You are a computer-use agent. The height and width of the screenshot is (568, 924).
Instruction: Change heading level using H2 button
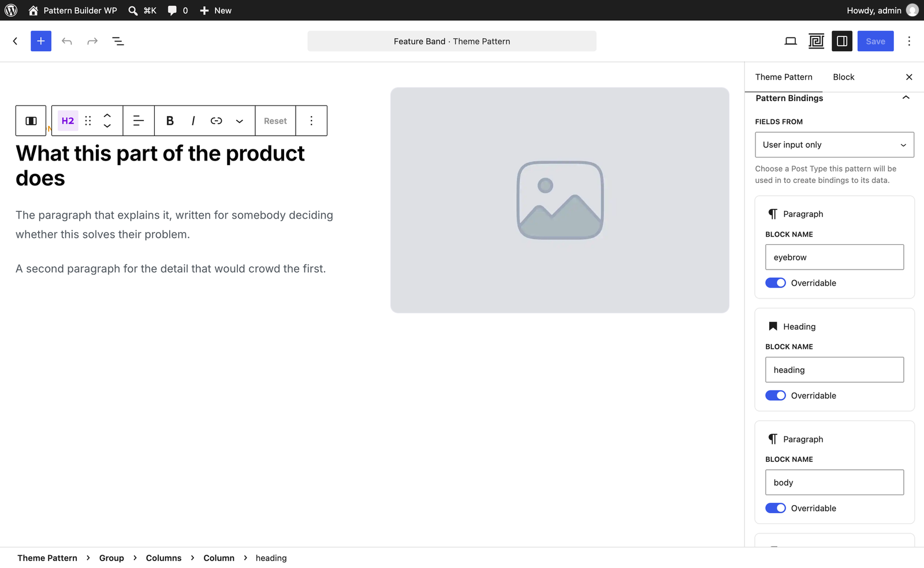tap(68, 121)
